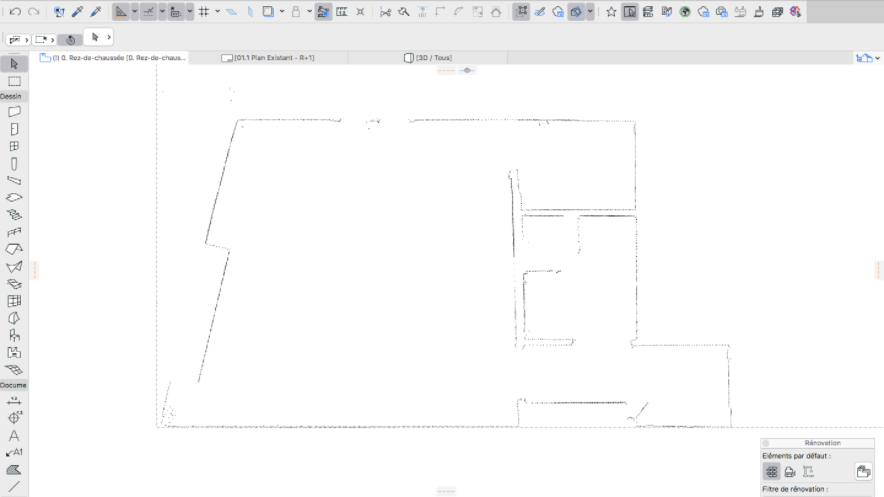Switch to the 3D / Tous tab

[428, 58]
